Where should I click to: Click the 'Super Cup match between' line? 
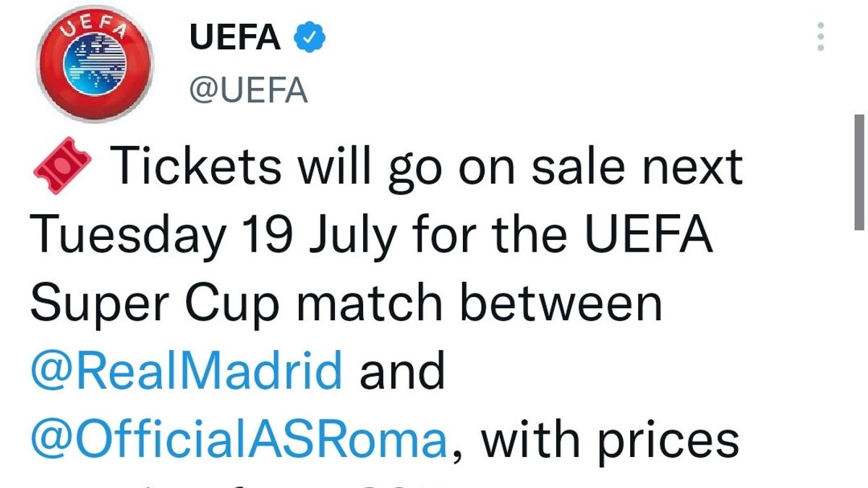click(x=346, y=304)
